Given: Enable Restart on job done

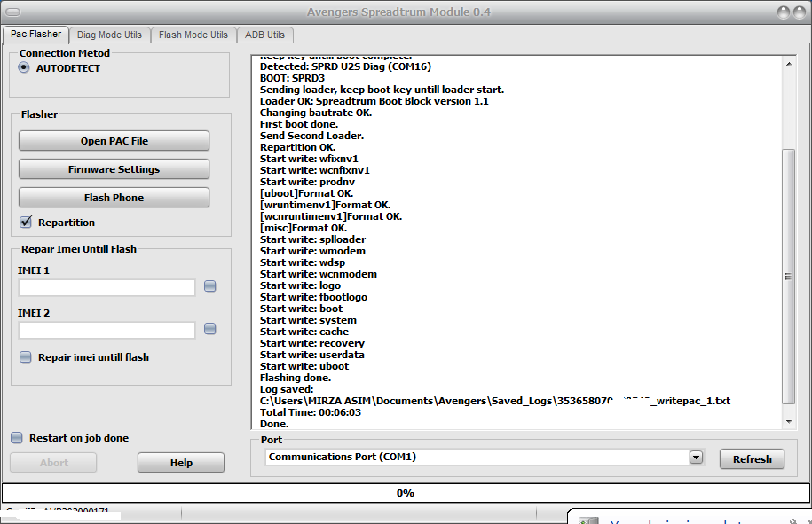Looking at the screenshot, I should [x=17, y=438].
